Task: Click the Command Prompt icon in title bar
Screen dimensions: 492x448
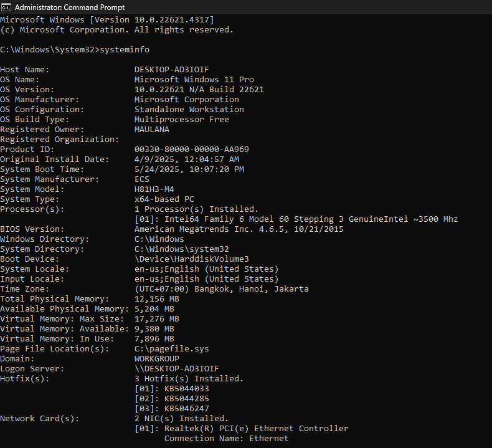Action: (6, 7)
